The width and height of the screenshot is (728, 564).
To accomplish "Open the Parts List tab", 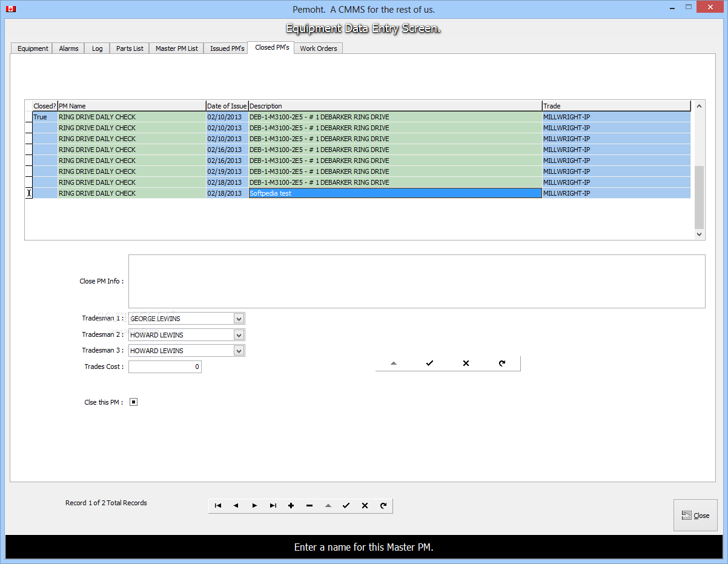I will point(130,48).
